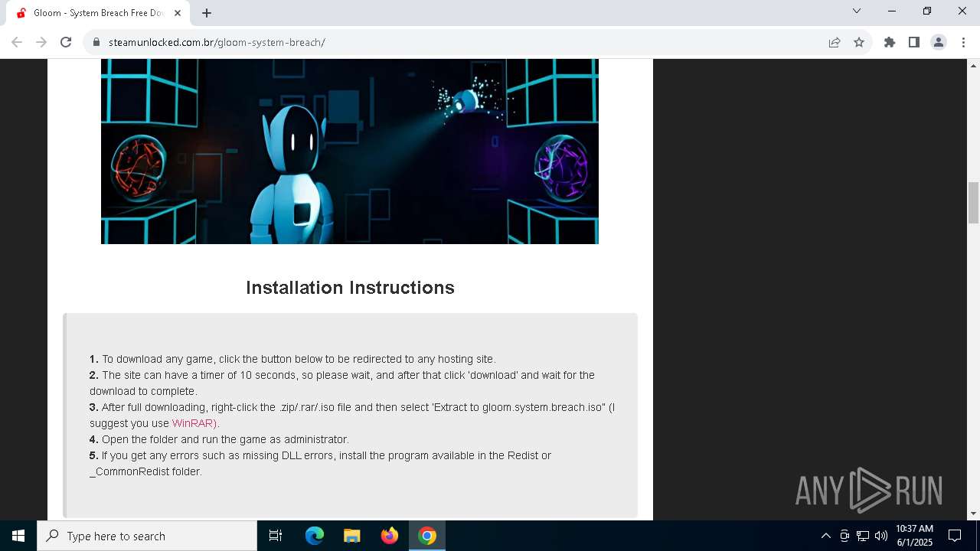Image resolution: width=980 pixels, height=551 pixels.
Task: Restore down the Chrome window
Action: 927,11
